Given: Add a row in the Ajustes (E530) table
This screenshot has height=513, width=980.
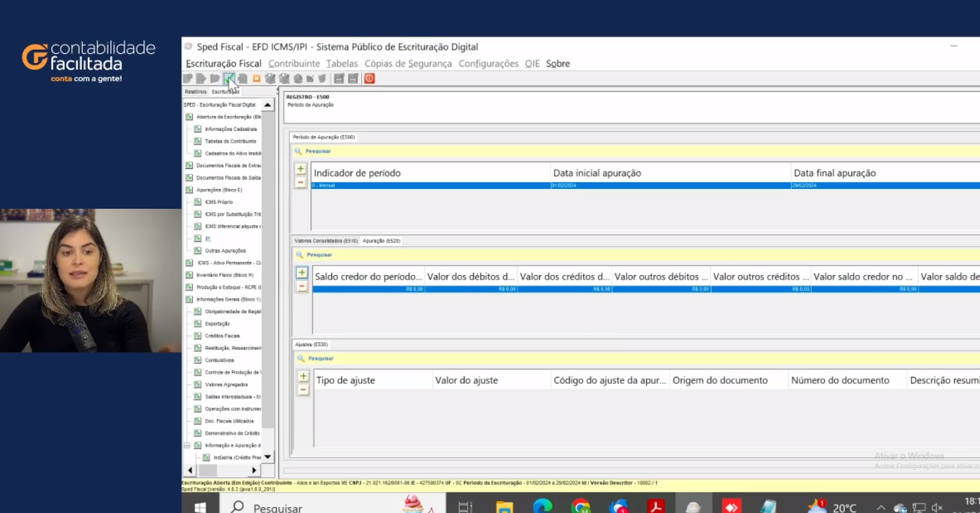Looking at the screenshot, I should (x=303, y=376).
